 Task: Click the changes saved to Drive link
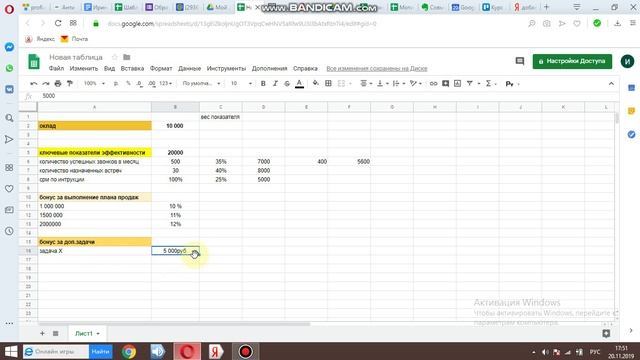[377, 69]
